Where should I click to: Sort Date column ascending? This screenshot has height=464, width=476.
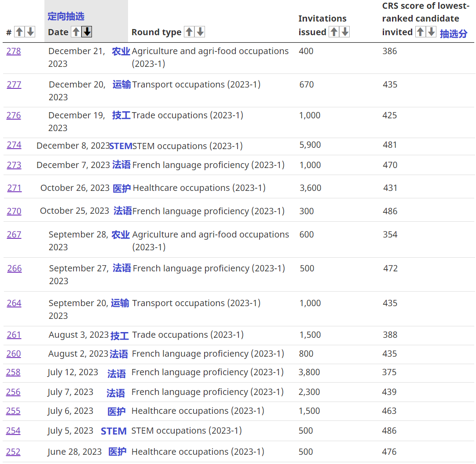click(x=76, y=32)
